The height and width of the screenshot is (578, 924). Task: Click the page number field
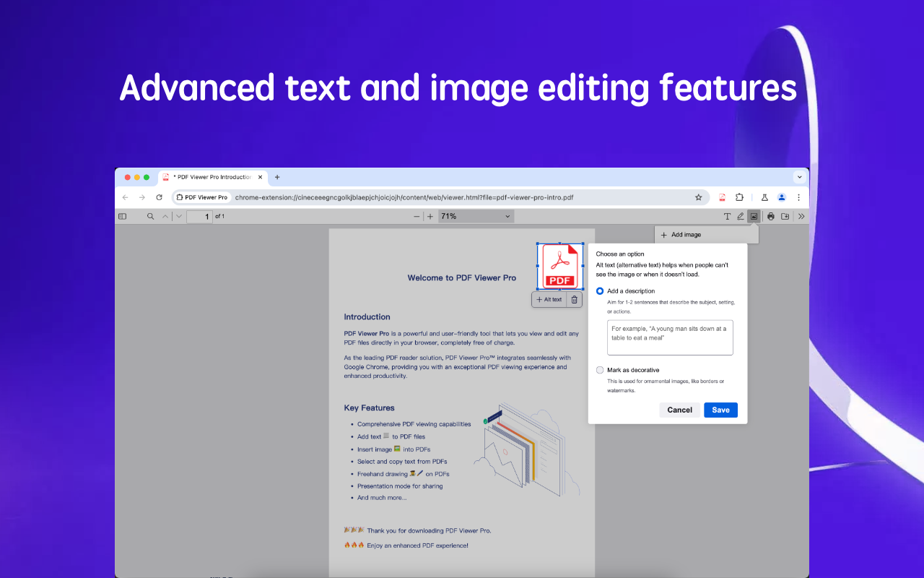(x=199, y=216)
